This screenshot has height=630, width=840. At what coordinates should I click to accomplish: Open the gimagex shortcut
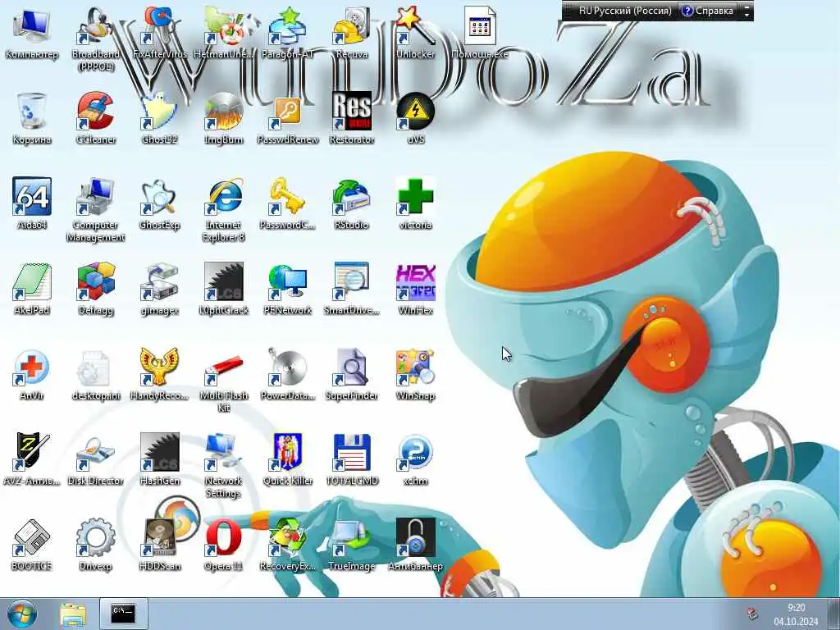(x=160, y=290)
